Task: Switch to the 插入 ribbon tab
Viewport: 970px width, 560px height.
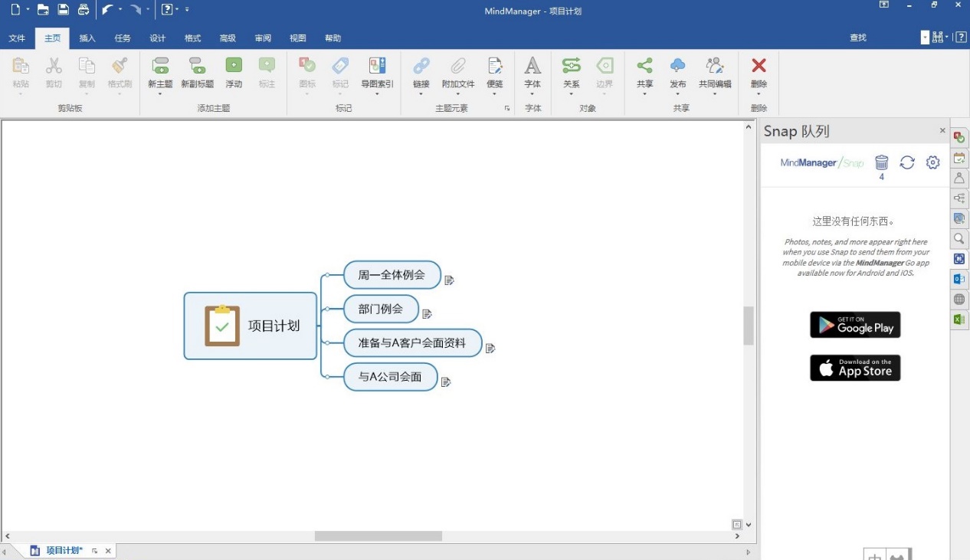Action: click(x=87, y=38)
